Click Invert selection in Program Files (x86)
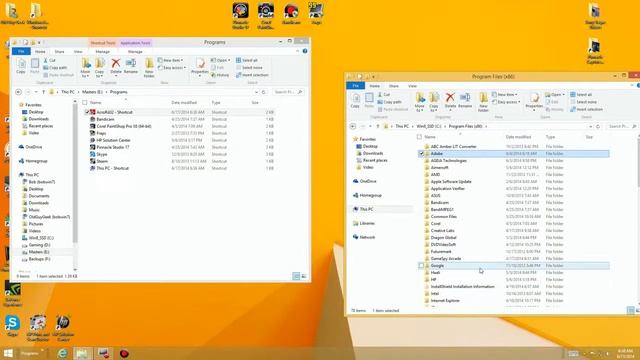Screen dimensions: 640x360 (586, 109)
